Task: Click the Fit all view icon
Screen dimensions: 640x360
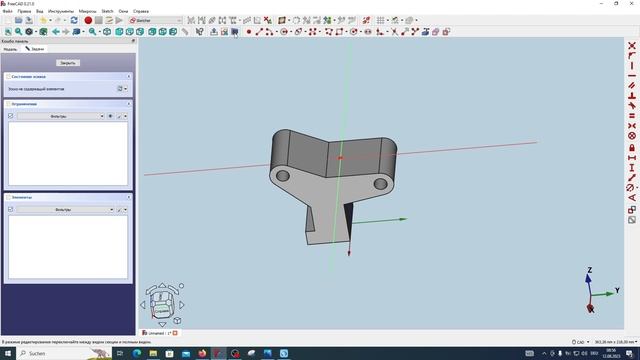Action: point(8,32)
